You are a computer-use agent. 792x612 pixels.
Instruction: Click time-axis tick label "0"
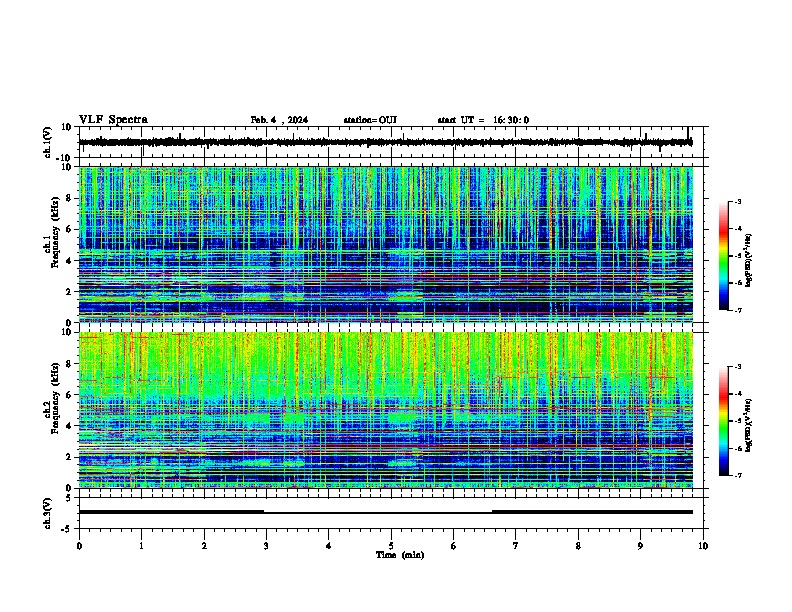[x=79, y=546]
